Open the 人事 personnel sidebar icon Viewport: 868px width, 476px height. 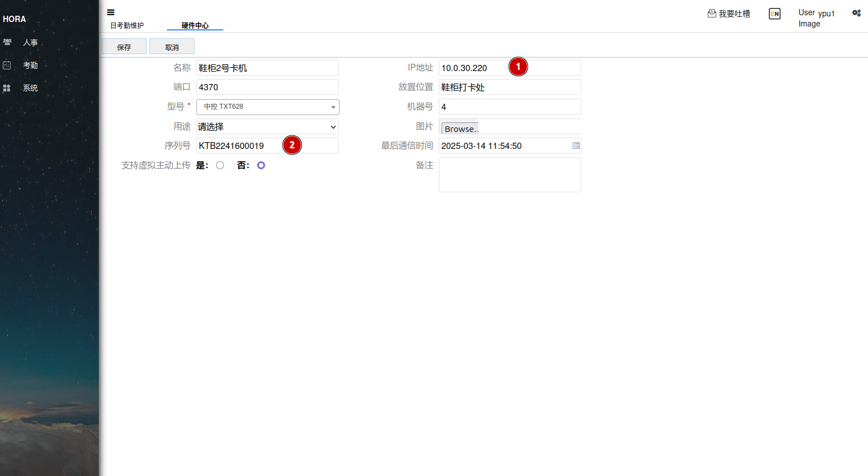(7, 42)
